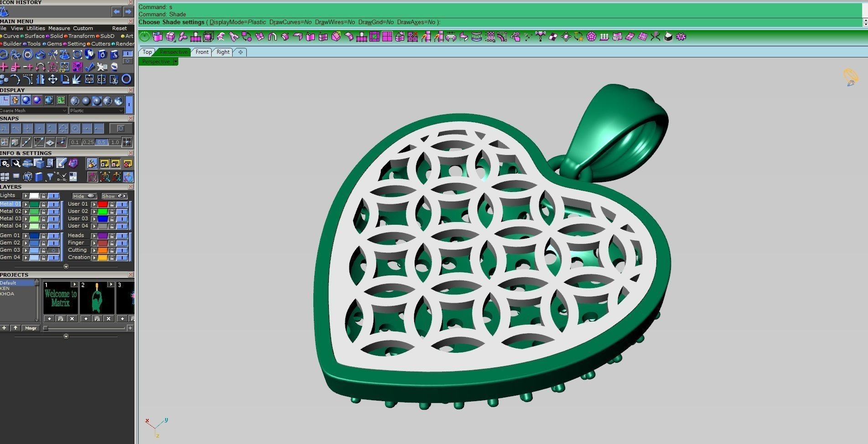Viewport: 868px width, 444px height.
Task: Open project thumbnail number 2
Action: tap(97, 298)
